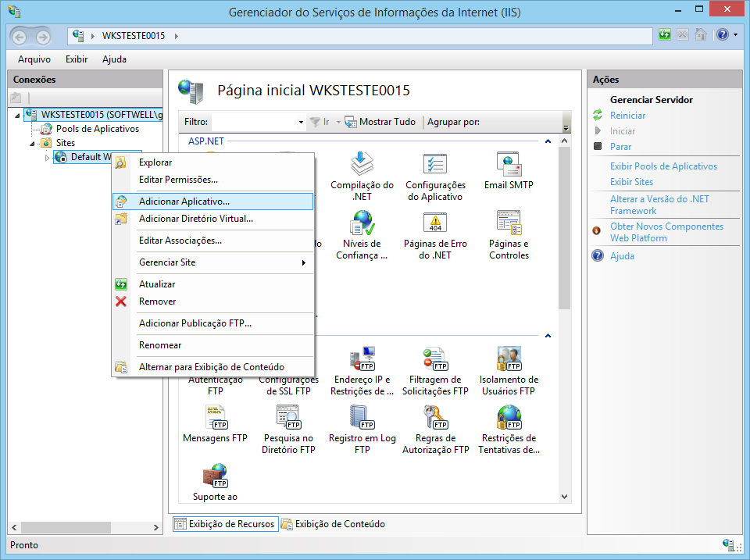750x560 pixels.
Task: Choose Adicionar Aplicativo... from context menu
Action: 184,202
